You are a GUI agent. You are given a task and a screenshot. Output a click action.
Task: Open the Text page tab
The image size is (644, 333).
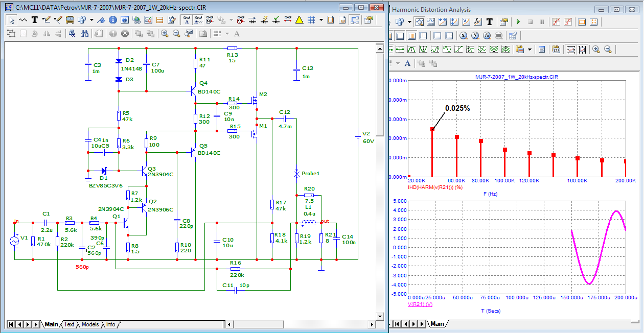69,324
